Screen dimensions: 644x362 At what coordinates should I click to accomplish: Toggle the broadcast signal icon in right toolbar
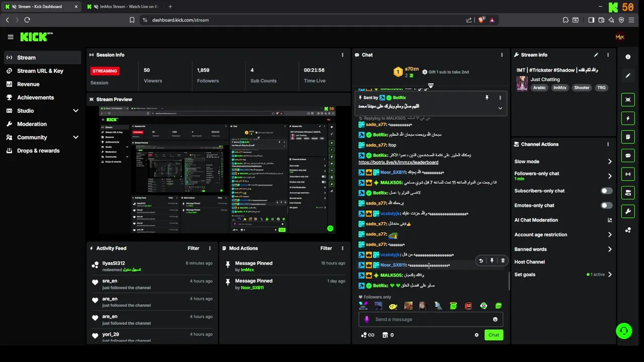[x=628, y=174]
